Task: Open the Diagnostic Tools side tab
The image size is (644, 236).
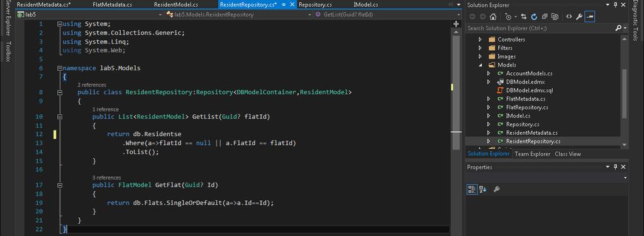Action: click(635, 21)
